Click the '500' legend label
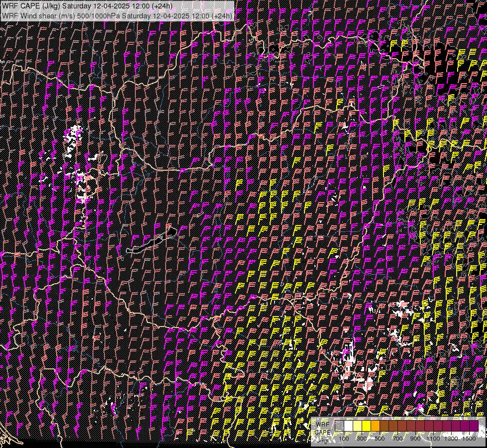Screen dimensions: 487x448 380,439
